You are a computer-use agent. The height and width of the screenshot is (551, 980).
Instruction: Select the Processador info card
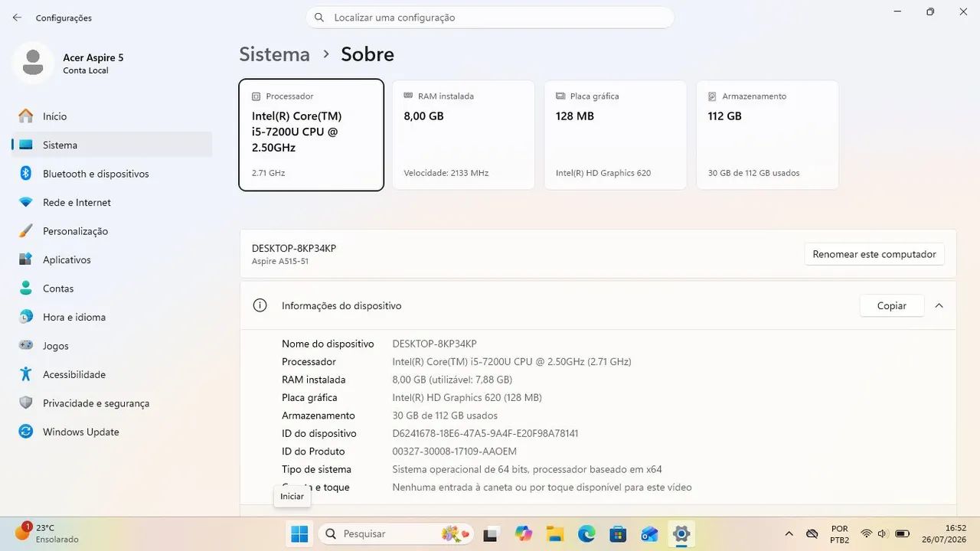coord(311,135)
